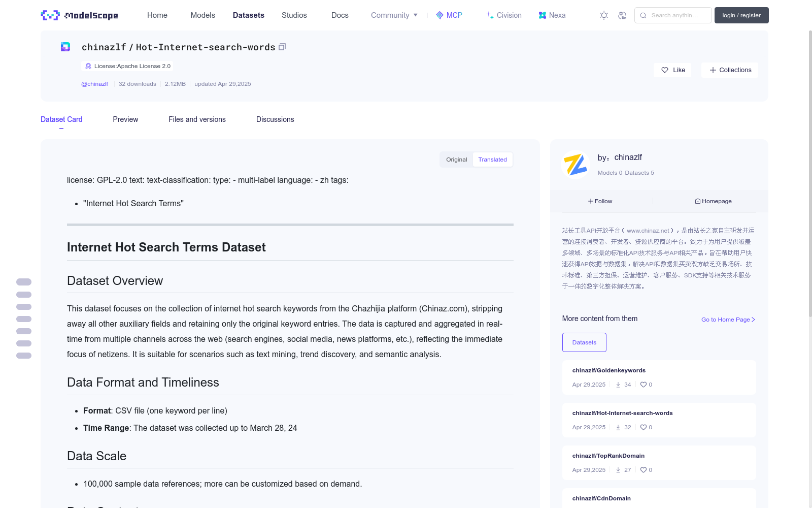Click the '32 downloads' text

[x=138, y=84]
